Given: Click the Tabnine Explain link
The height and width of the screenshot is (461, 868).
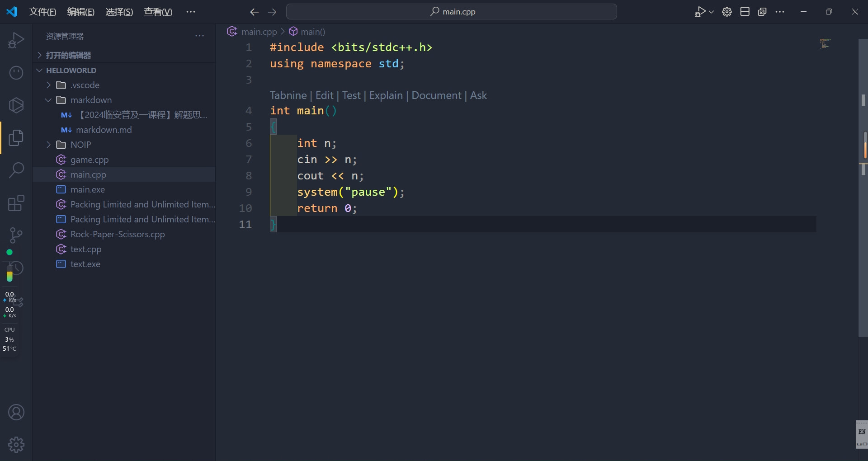Looking at the screenshot, I should click(386, 95).
